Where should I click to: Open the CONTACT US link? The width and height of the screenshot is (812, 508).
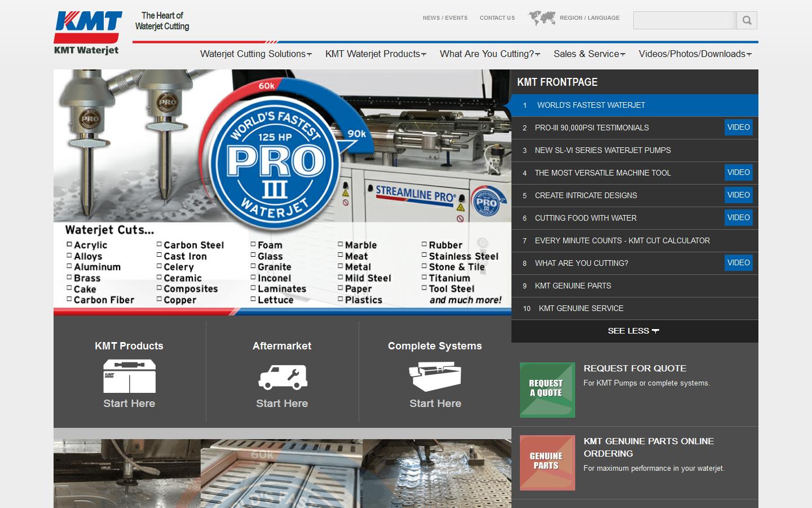click(497, 17)
